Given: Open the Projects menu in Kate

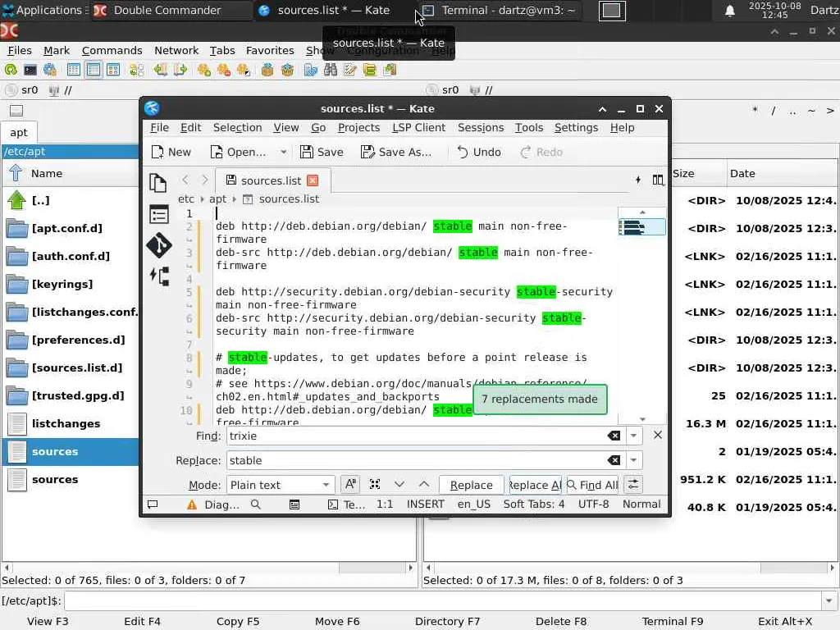Looking at the screenshot, I should click(x=359, y=127).
